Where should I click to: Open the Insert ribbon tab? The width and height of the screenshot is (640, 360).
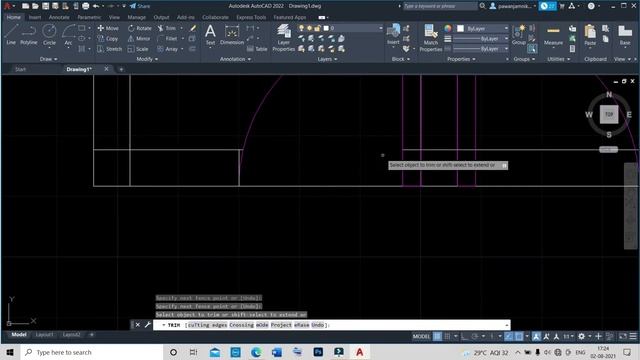(35, 18)
